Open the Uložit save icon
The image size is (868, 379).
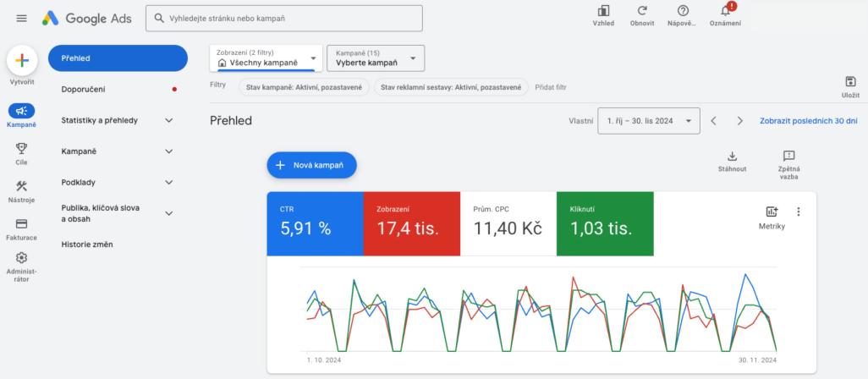tap(850, 82)
